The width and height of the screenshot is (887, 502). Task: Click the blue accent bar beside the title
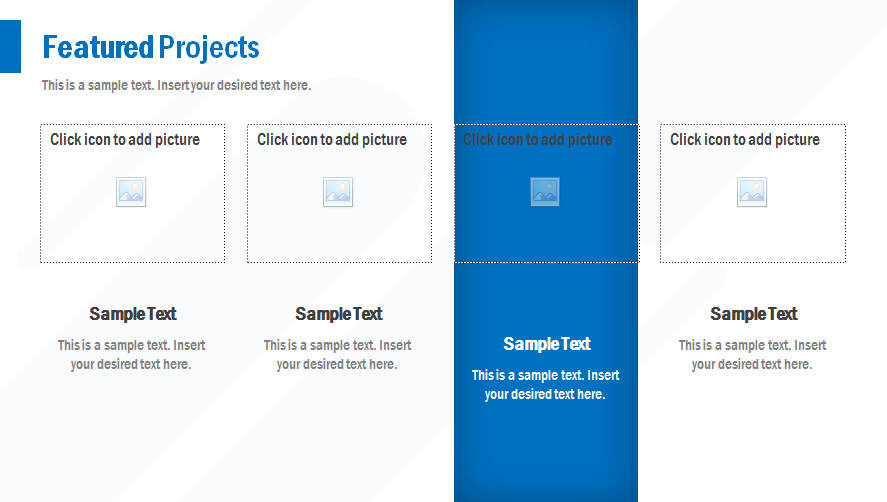coord(10,47)
